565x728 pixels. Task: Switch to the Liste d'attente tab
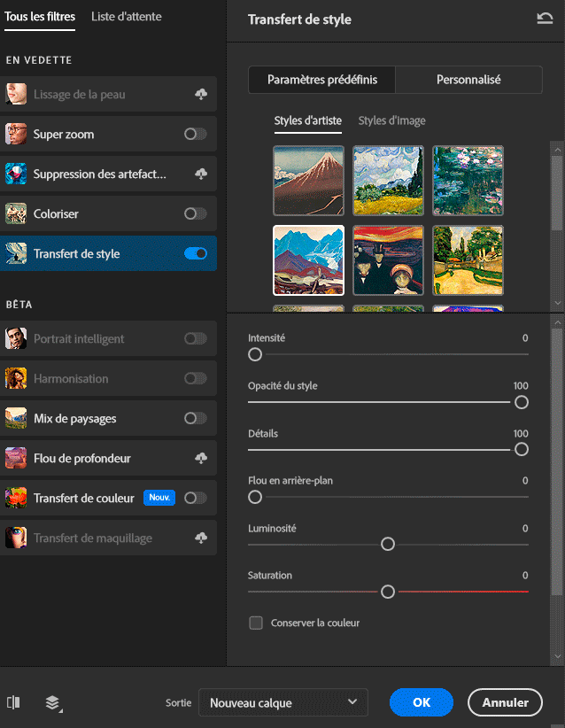[127, 16]
